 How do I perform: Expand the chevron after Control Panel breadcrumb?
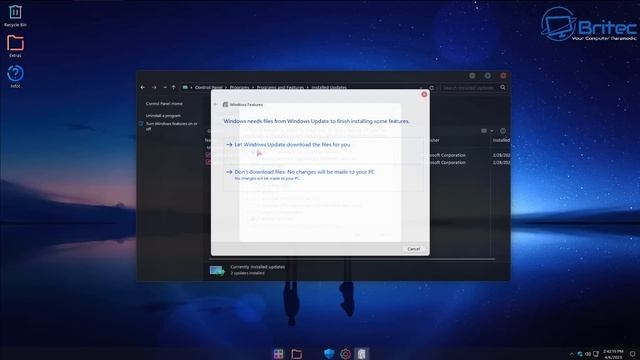point(226,87)
